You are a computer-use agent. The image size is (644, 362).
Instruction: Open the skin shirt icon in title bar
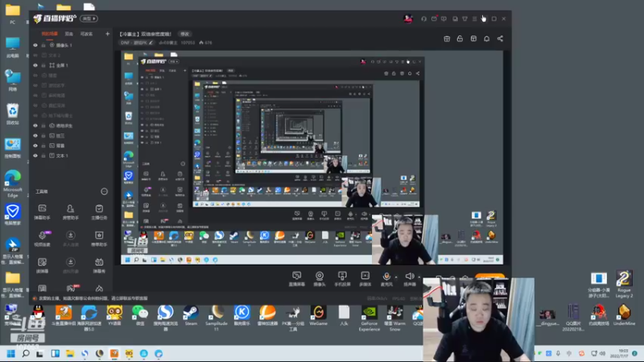pyautogui.click(x=465, y=19)
